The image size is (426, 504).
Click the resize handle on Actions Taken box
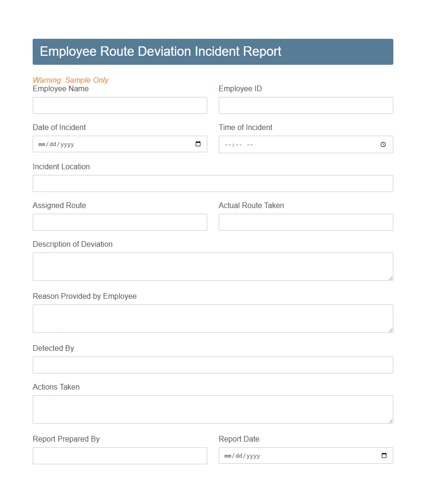(x=391, y=421)
